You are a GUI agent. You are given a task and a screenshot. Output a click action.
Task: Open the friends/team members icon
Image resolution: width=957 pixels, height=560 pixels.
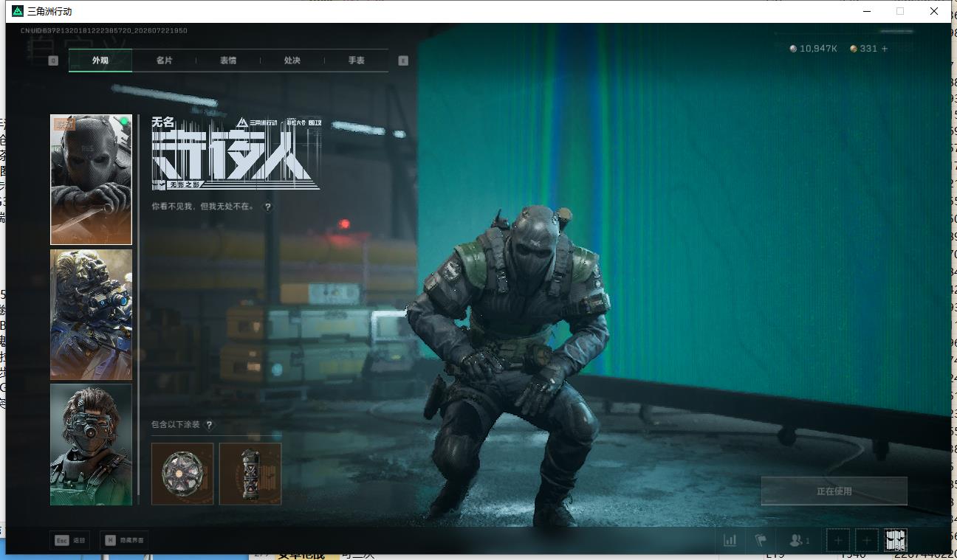pyautogui.click(x=799, y=541)
